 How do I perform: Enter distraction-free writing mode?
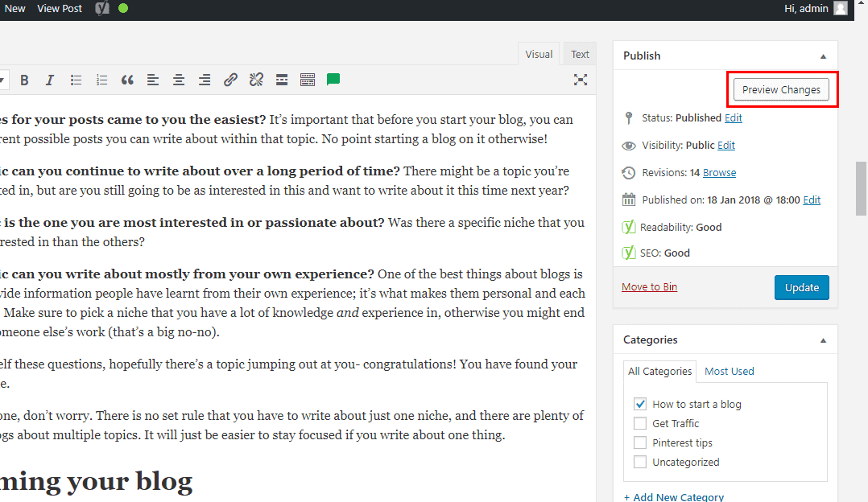[x=580, y=79]
